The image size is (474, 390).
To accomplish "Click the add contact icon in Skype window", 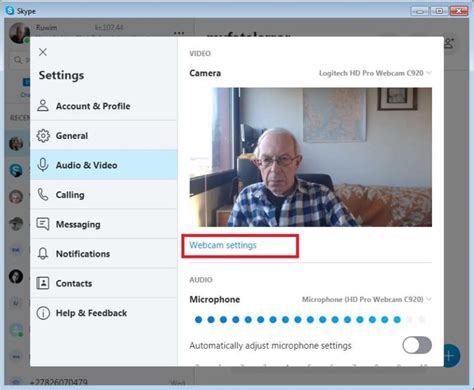I will click(x=449, y=43).
